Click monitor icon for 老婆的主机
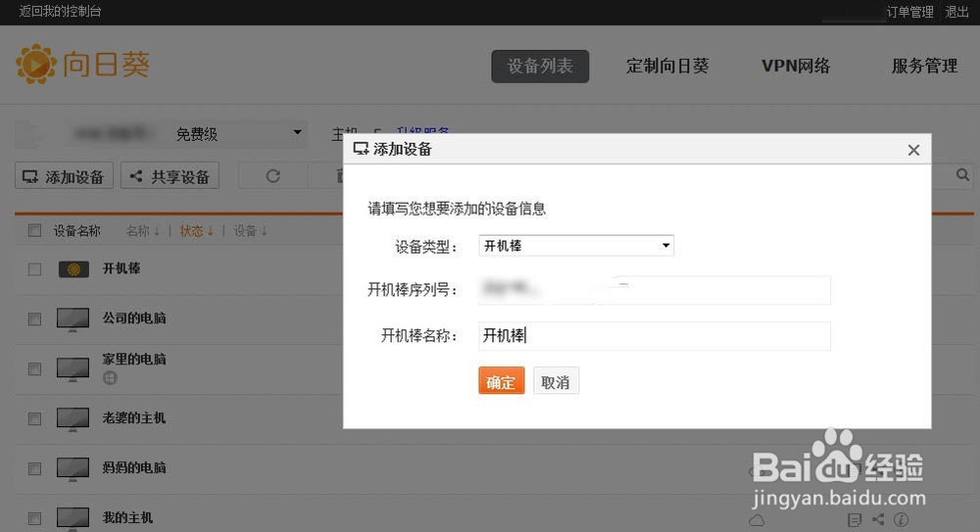980x532 pixels. tap(73, 419)
